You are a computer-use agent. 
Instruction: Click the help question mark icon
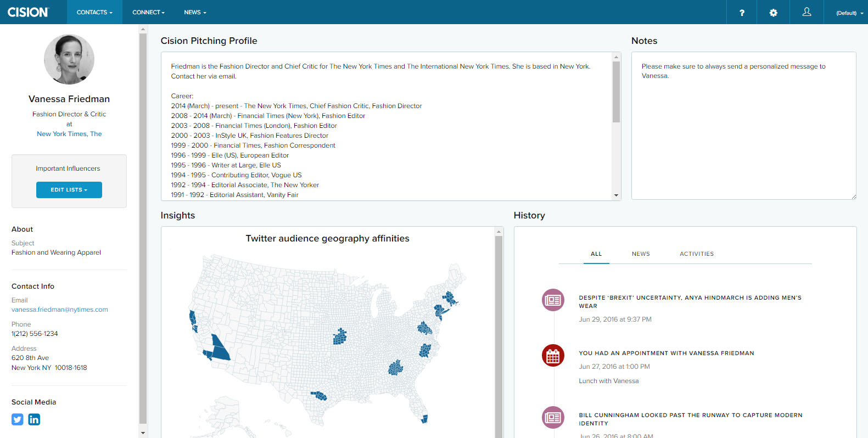[x=742, y=13]
